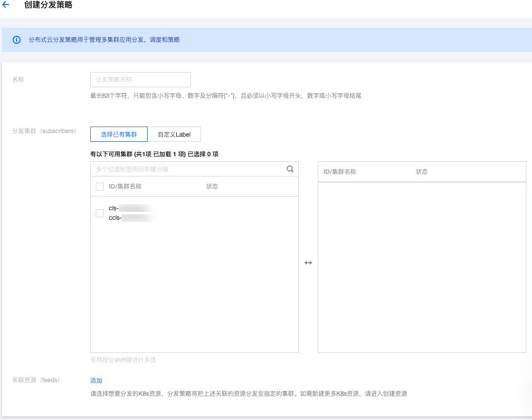Click the 支持按住shift键进行多选 hint text

tap(123, 359)
